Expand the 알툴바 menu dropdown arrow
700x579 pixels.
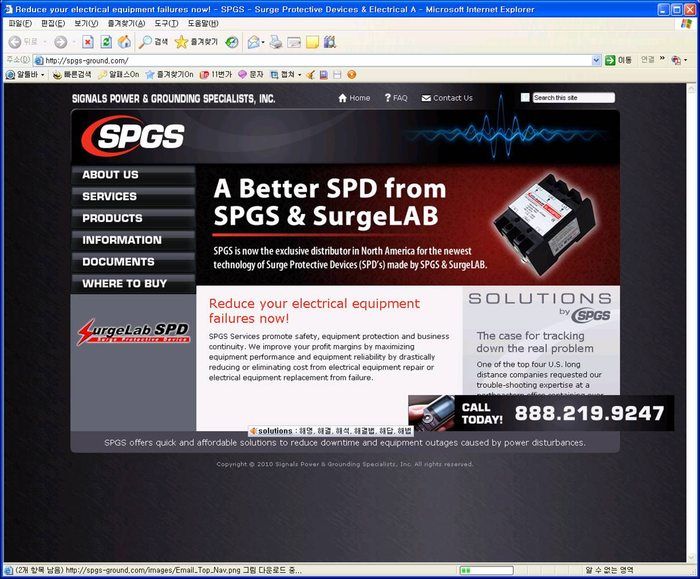42,75
